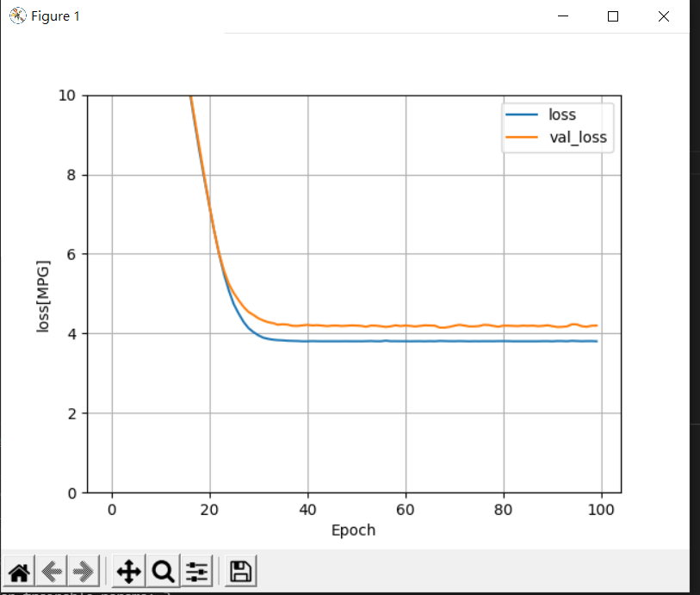Viewport: 700px width, 595px height.
Task: Maximize the Figure 1 window
Action: click(x=613, y=16)
